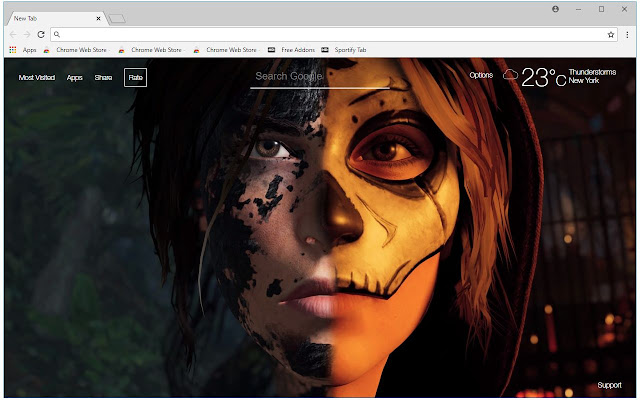Open the Free Addons bookmark label
This screenshot has height=400, width=640.
click(298, 50)
